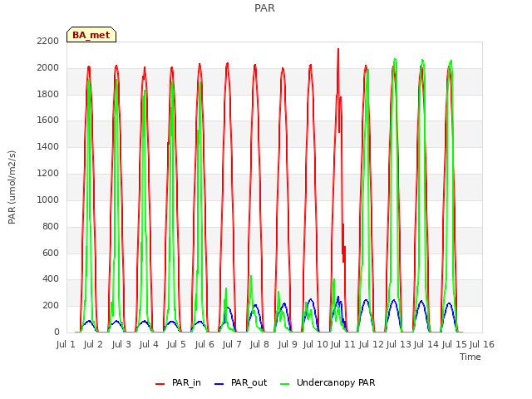532x399 pixels.
Task: Click the PAR (umol/m2/s) y-axis label
Action: (x=12, y=187)
